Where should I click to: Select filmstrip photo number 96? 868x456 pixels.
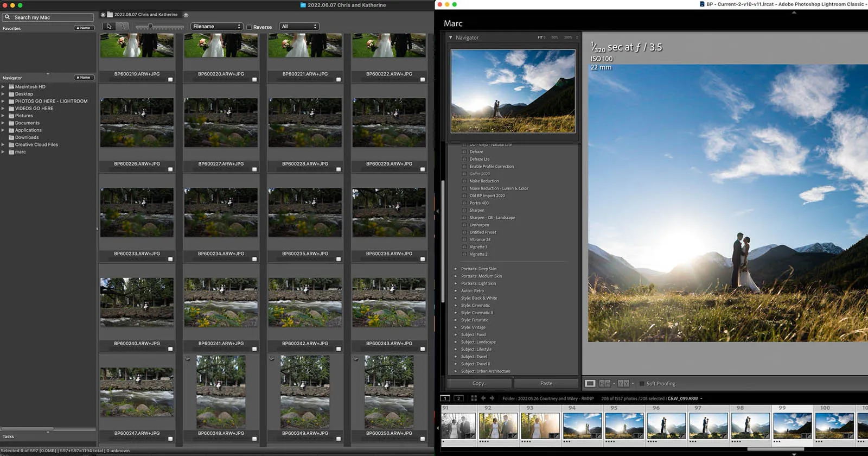(666, 425)
